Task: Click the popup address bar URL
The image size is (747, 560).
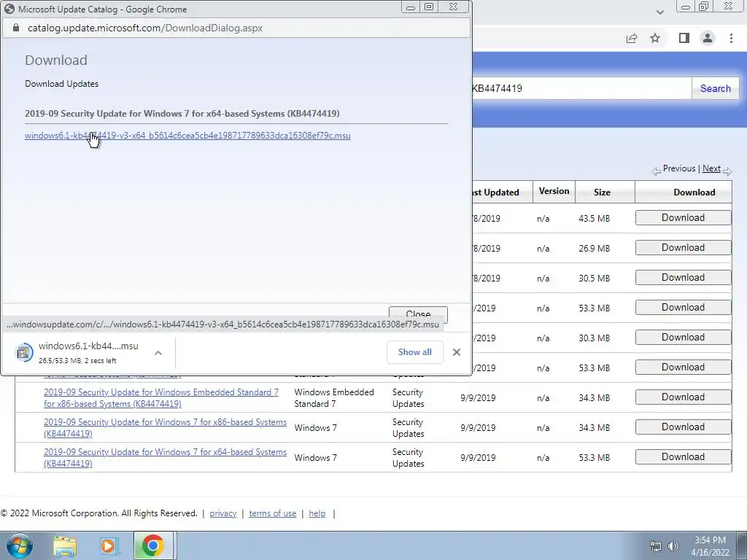Action: pos(145,28)
